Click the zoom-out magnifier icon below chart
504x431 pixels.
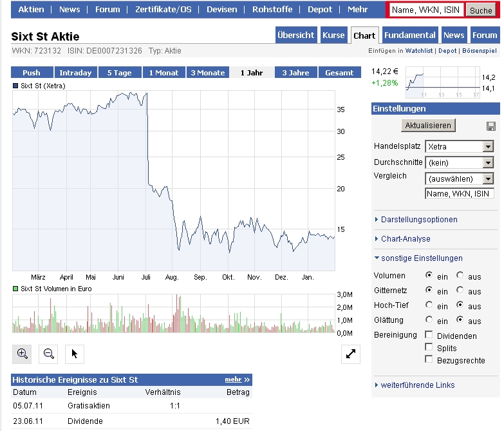click(x=48, y=354)
